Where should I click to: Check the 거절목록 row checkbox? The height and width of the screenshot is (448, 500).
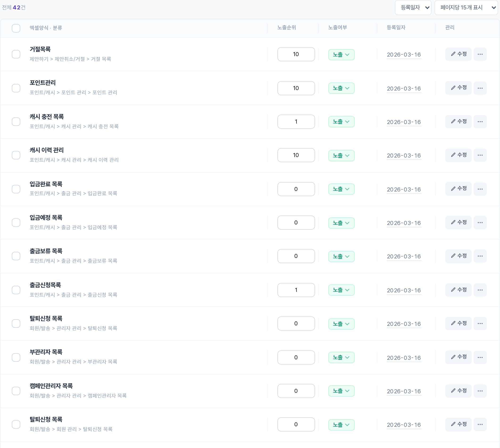tap(16, 54)
